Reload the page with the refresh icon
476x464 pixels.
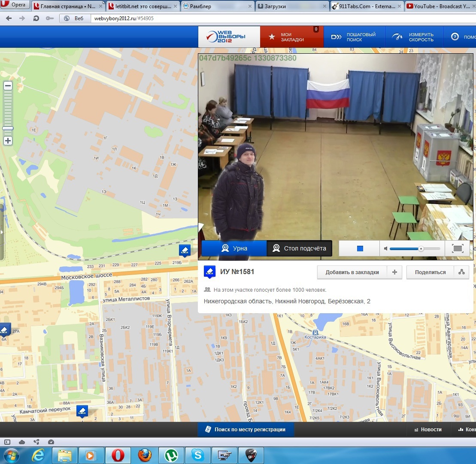[x=36, y=18]
